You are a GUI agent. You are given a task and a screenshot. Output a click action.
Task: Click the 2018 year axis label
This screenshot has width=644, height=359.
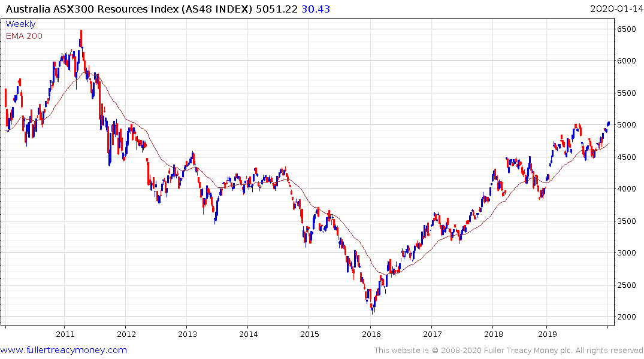point(494,334)
